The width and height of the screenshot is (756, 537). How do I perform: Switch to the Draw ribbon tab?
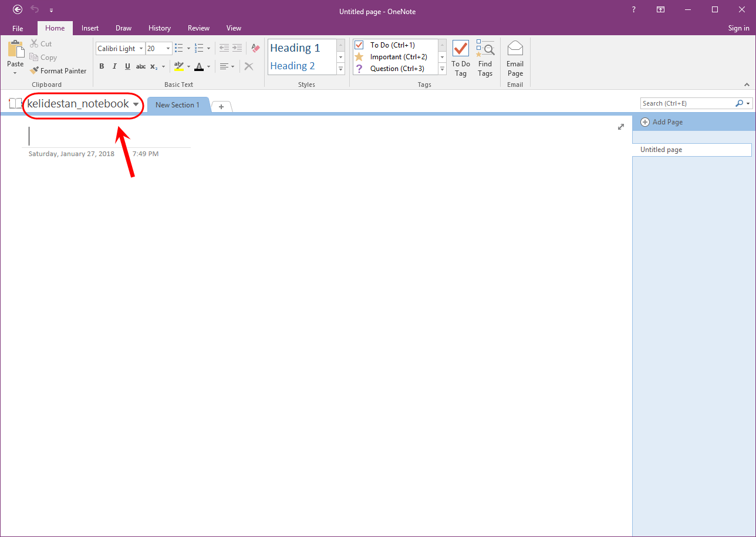pyautogui.click(x=123, y=28)
